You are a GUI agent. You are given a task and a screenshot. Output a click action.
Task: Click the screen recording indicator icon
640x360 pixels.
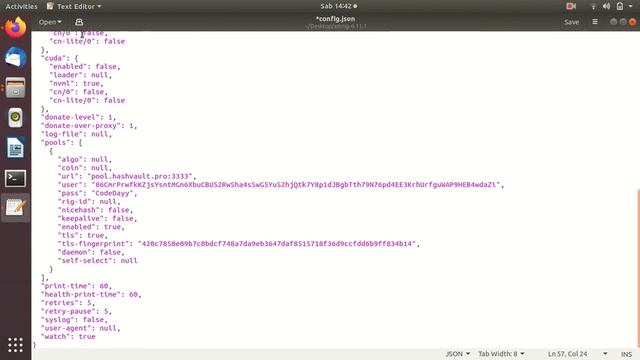571,6
